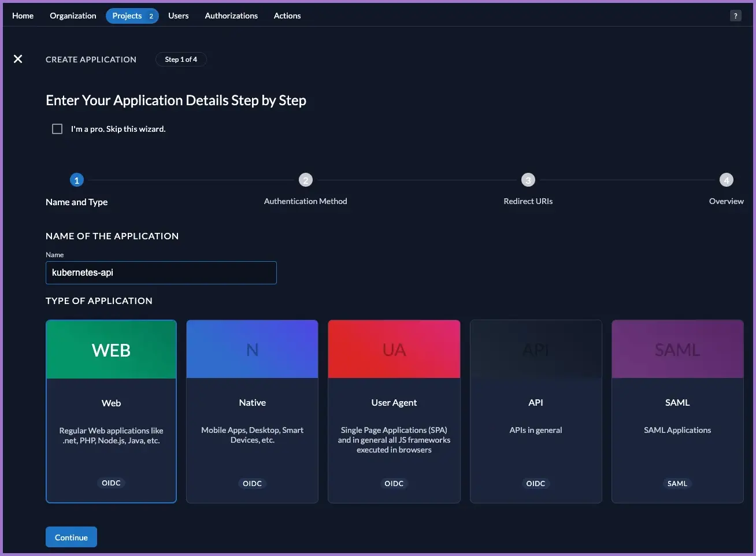
Task: Click step 1 circle for Name and Type
Action: [x=76, y=180]
